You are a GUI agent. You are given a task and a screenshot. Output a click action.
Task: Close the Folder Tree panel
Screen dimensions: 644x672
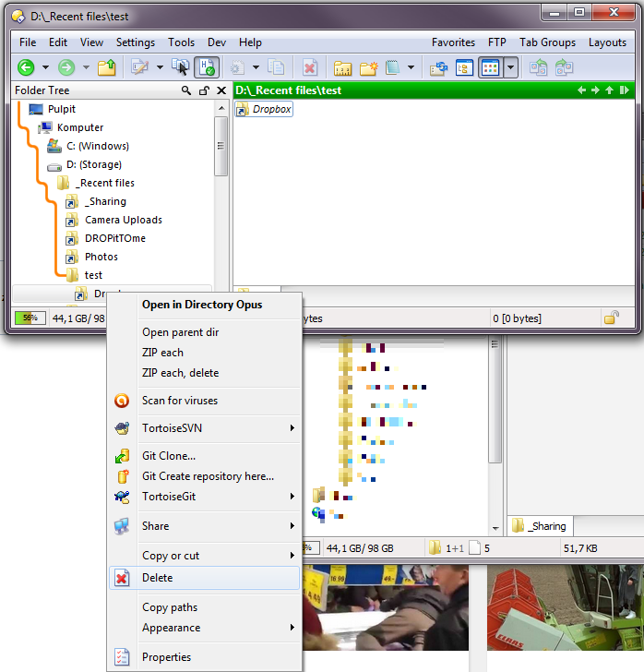pos(221,90)
